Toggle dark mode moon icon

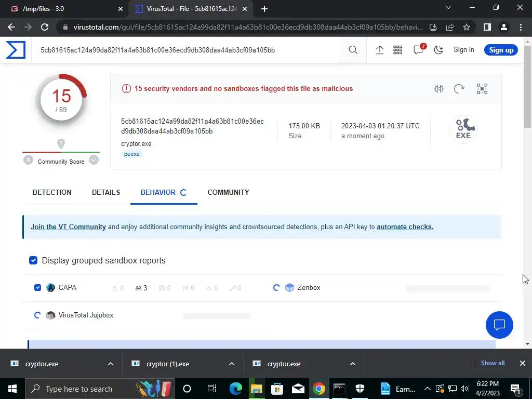click(438, 50)
